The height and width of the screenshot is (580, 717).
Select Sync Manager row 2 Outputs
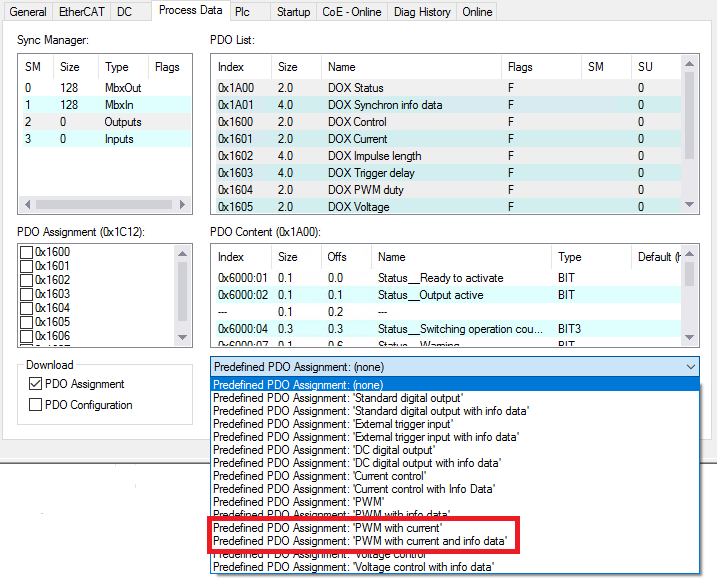[107, 122]
